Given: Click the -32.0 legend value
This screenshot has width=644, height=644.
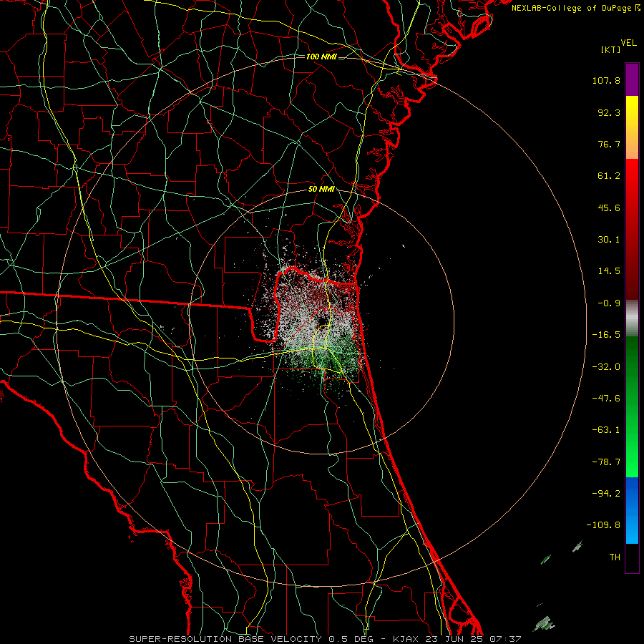Looking at the screenshot, I should [x=606, y=367].
